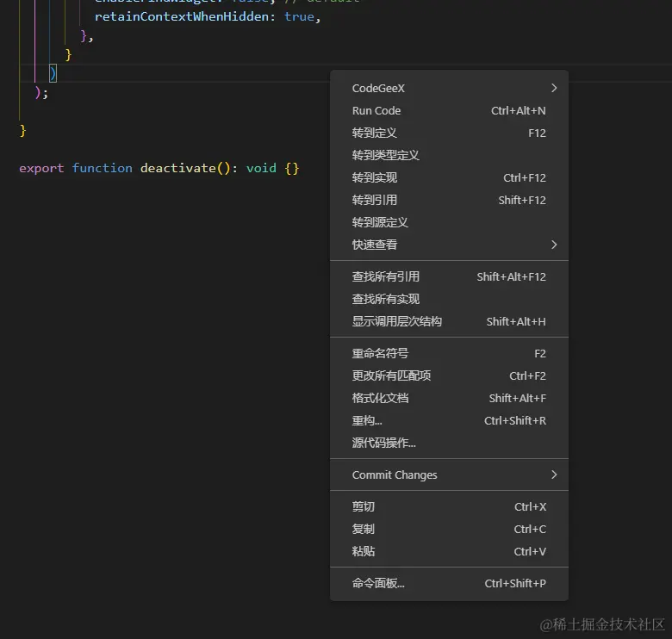Viewport: 672px width, 639px height.
Task: Click retainContextWhenHidden property in code
Action: [182, 16]
